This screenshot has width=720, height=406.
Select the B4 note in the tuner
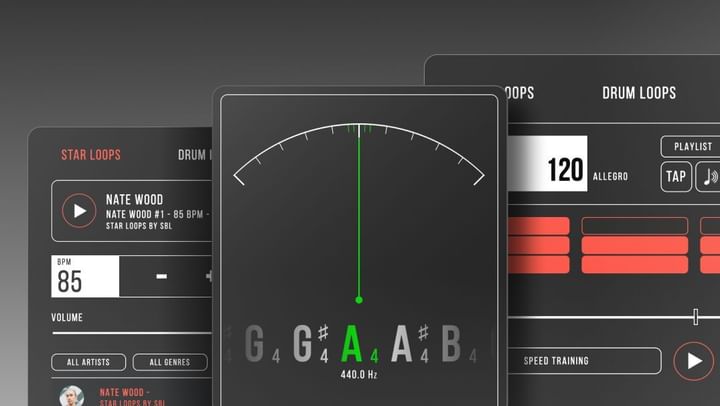(x=451, y=344)
